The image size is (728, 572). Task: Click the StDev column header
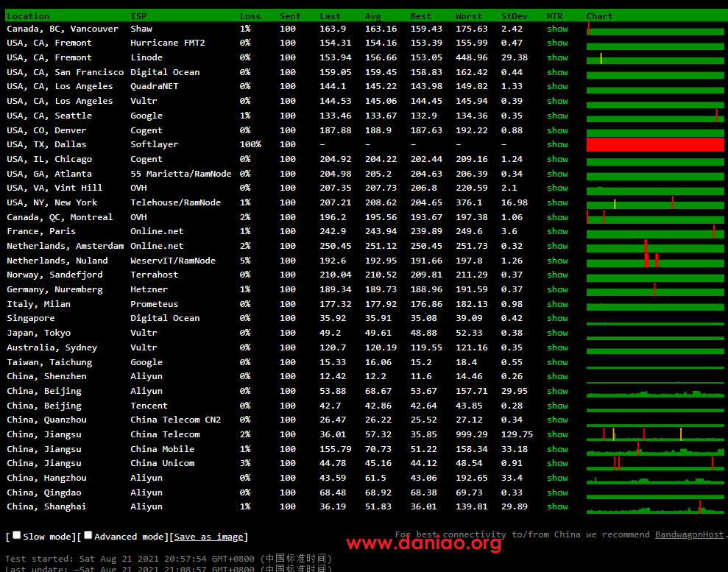tap(515, 16)
